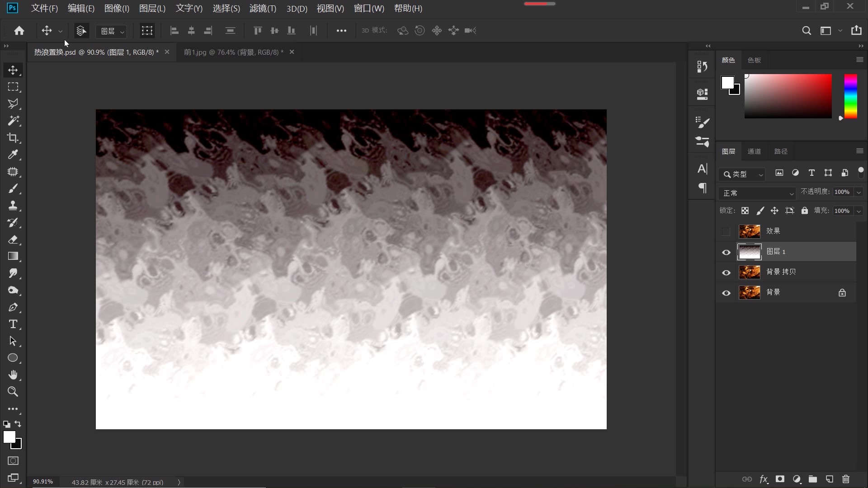Show the 效果 layer visibility
Screen dimensions: 868x488
(x=726, y=232)
